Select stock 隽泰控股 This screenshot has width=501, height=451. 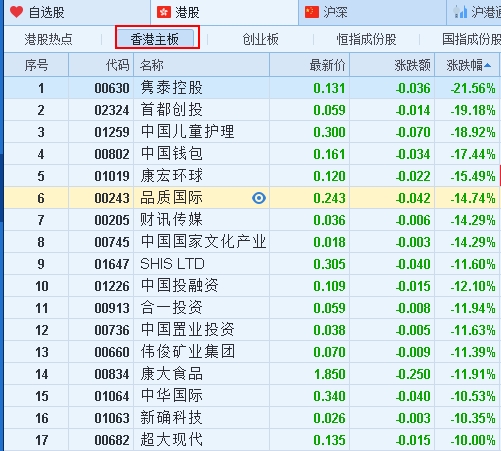172,88
